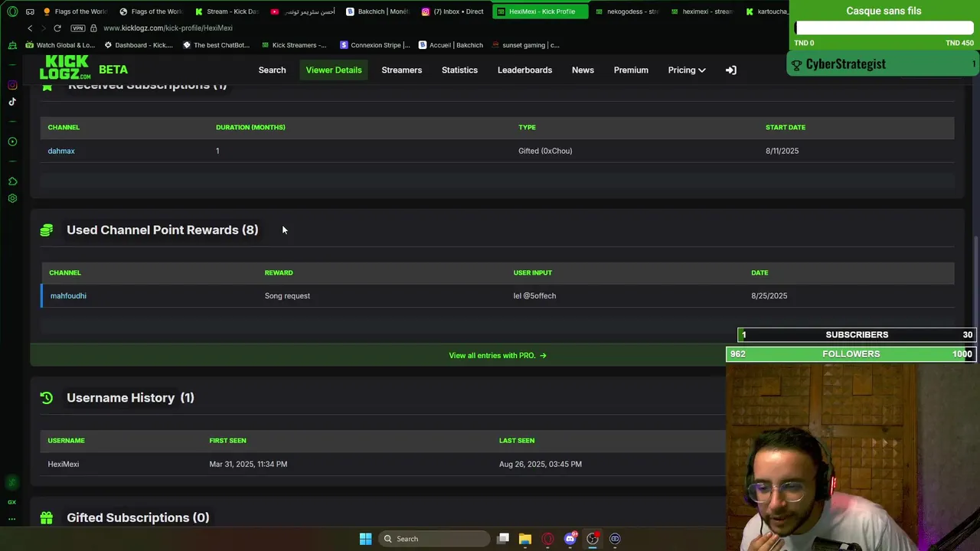This screenshot has height=551, width=980.
Task: Click Casque sans fils donation progress bar
Action: click(x=884, y=28)
